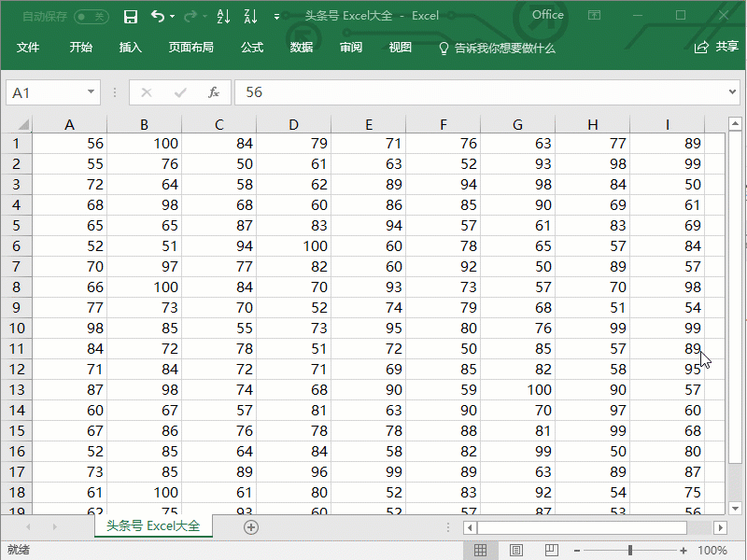This screenshot has width=747, height=560.
Task: Click the Office account label
Action: click(548, 15)
